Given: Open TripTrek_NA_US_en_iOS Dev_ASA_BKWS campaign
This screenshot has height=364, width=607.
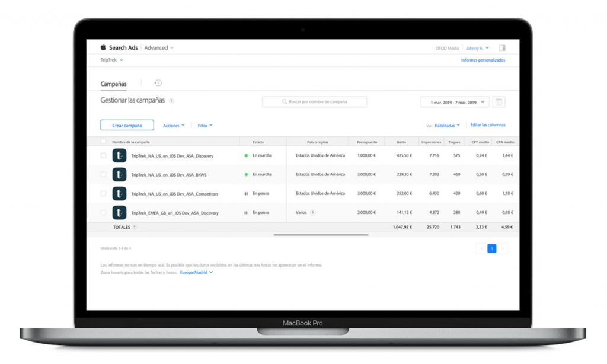Looking at the screenshot, I should tap(169, 175).
